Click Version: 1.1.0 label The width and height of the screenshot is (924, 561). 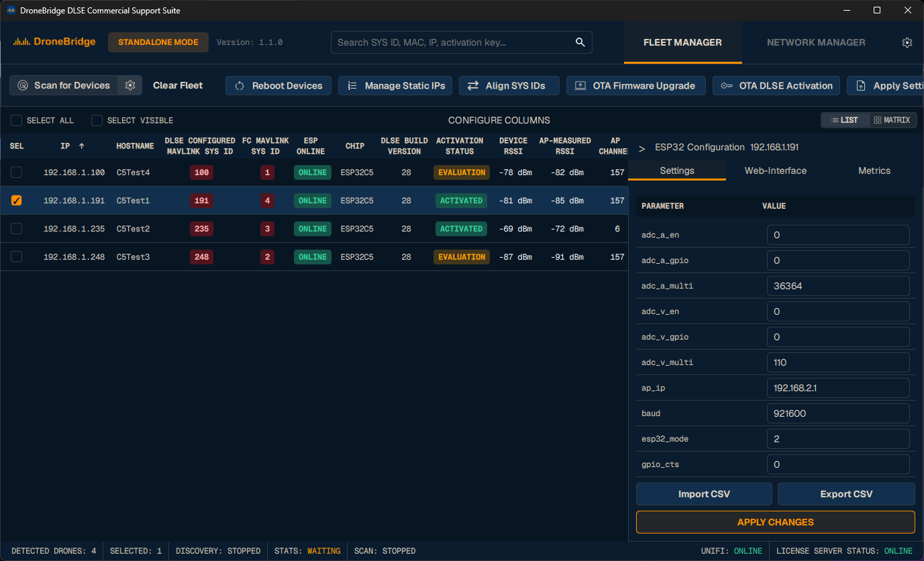250,42
